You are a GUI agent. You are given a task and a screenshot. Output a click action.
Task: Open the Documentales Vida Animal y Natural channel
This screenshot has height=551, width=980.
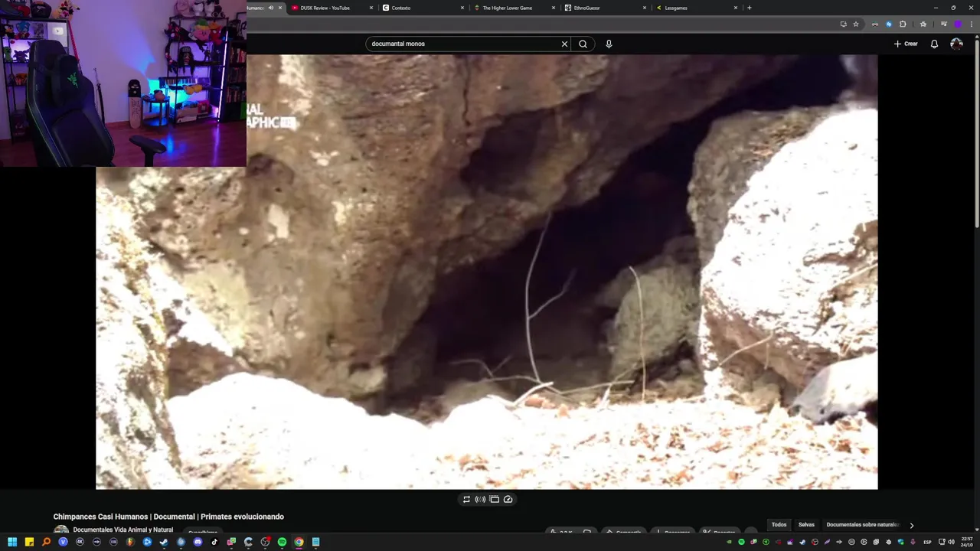point(122,530)
